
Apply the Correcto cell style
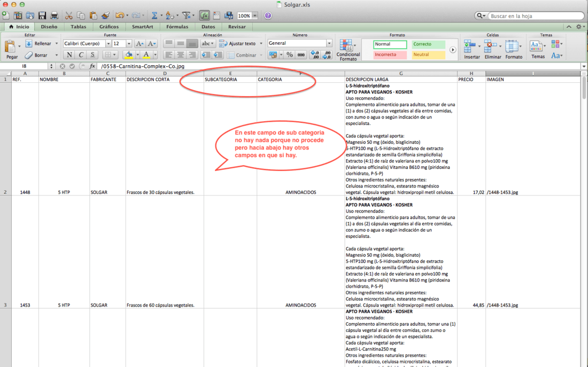pyautogui.click(x=428, y=44)
